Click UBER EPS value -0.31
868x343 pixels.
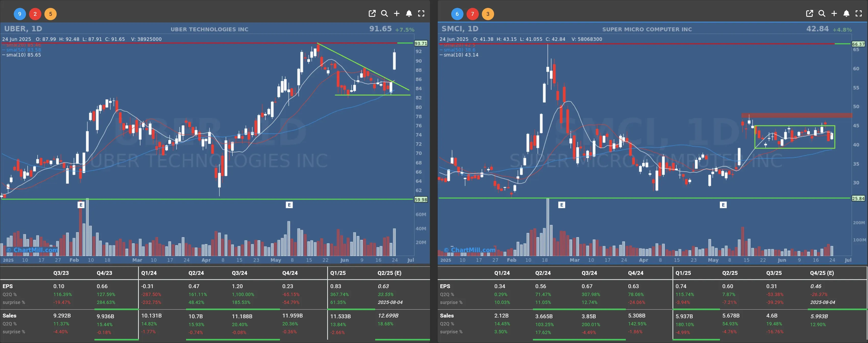coord(147,286)
